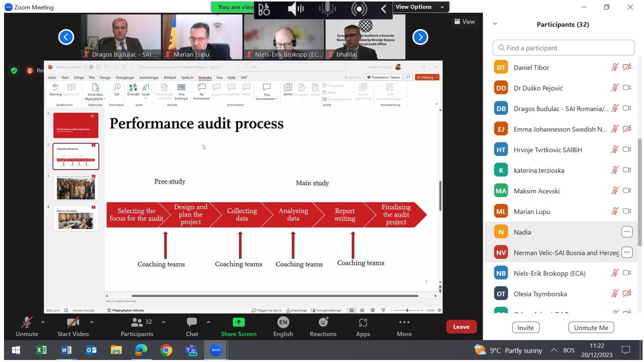Click the red Leave button

pos(461,327)
